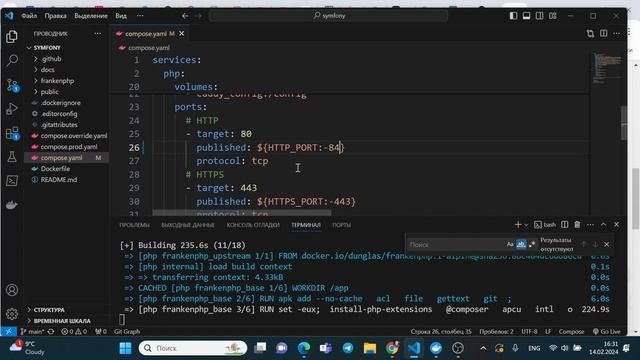The height and width of the screenshot is (360, 640).
Task: Click the symfony command center search box
Action: [329, 16]
